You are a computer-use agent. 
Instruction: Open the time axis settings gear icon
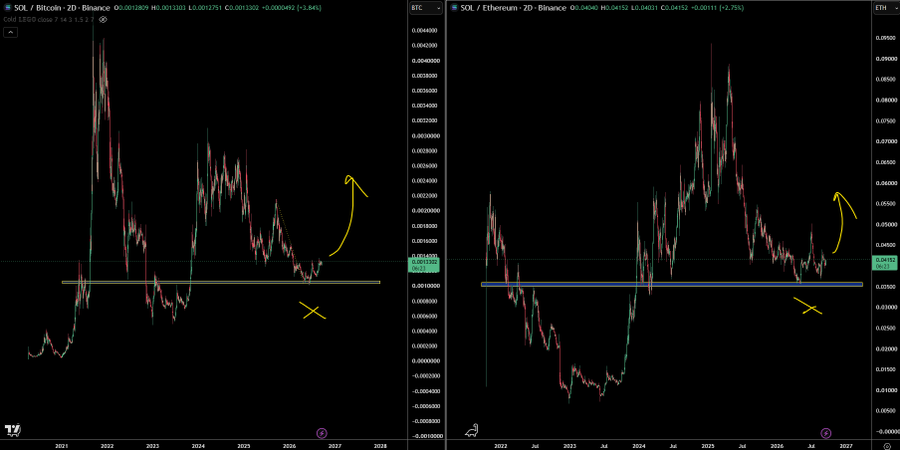pos(885,445)
